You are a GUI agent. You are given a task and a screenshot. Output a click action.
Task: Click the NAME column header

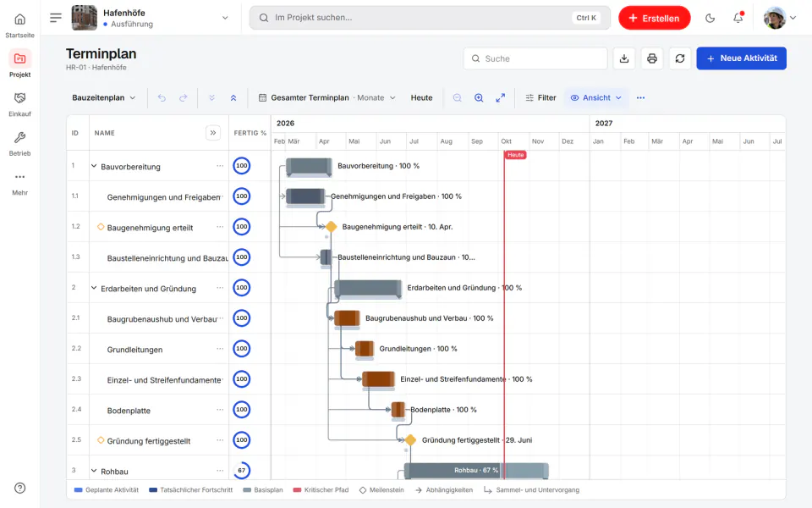pos(105,133)
